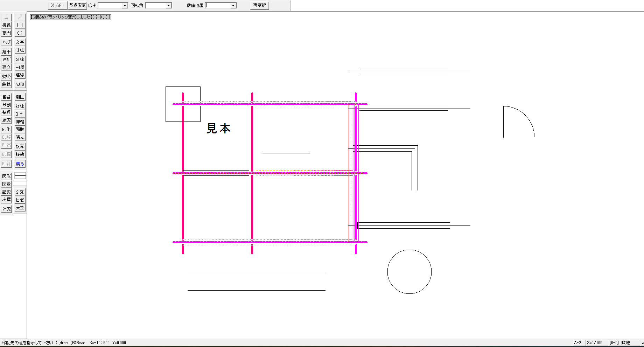Select the 面取 chamfer tool
This screenshot has height=347, width=644.
[x=20, y=129]
